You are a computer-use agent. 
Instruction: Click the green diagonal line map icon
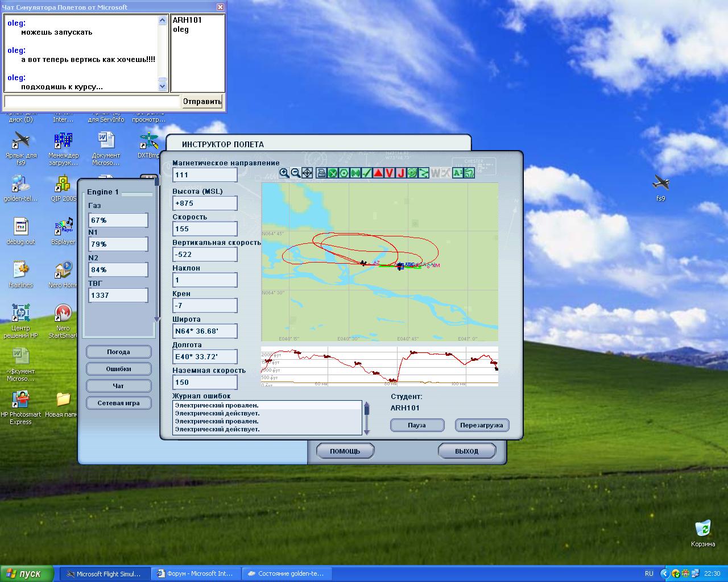coord(367,173)
